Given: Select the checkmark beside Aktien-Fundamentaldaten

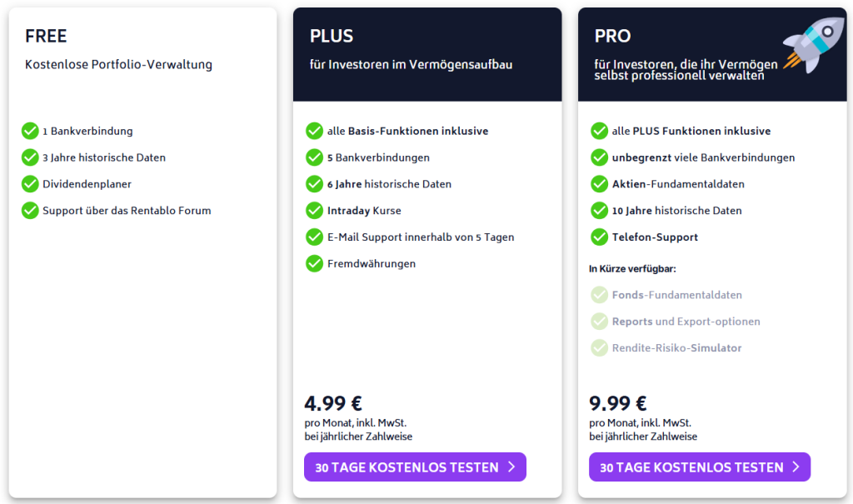Looking at the screenshot, I should click(x=599, y=184).
